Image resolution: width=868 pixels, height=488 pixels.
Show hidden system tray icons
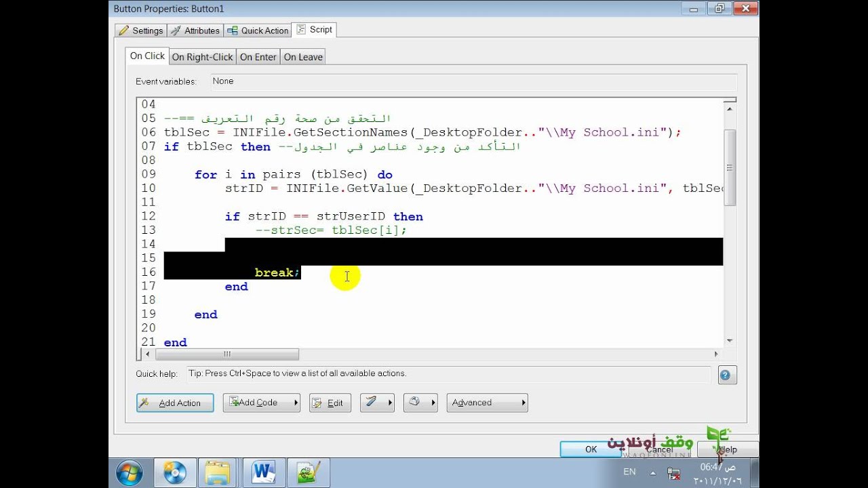tap(652, 472)
